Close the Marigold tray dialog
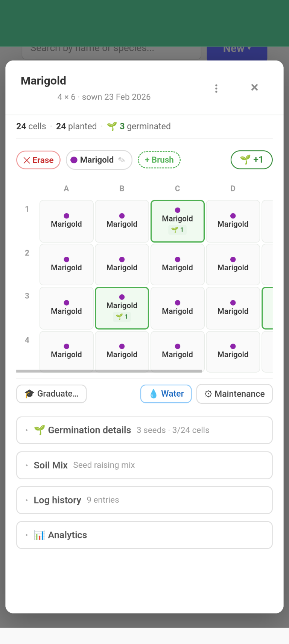This screenshot has width=289, height=644. coord(254,88)
